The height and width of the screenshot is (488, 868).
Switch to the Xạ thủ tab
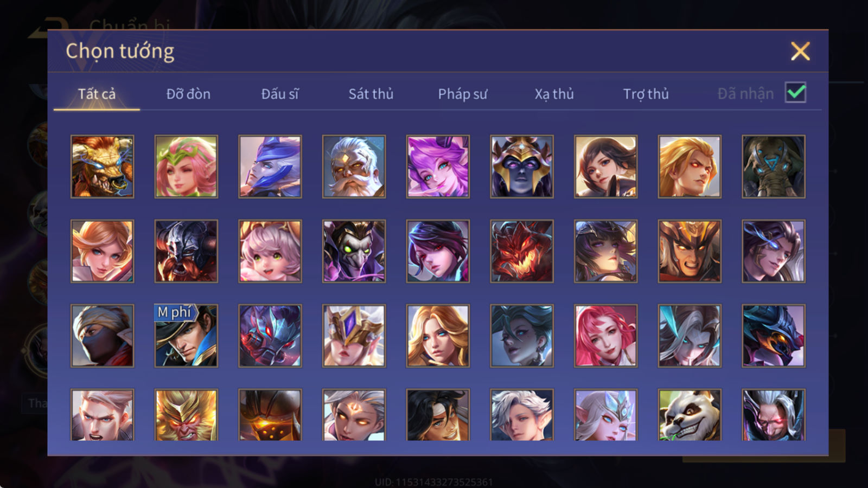coord(554,94)
